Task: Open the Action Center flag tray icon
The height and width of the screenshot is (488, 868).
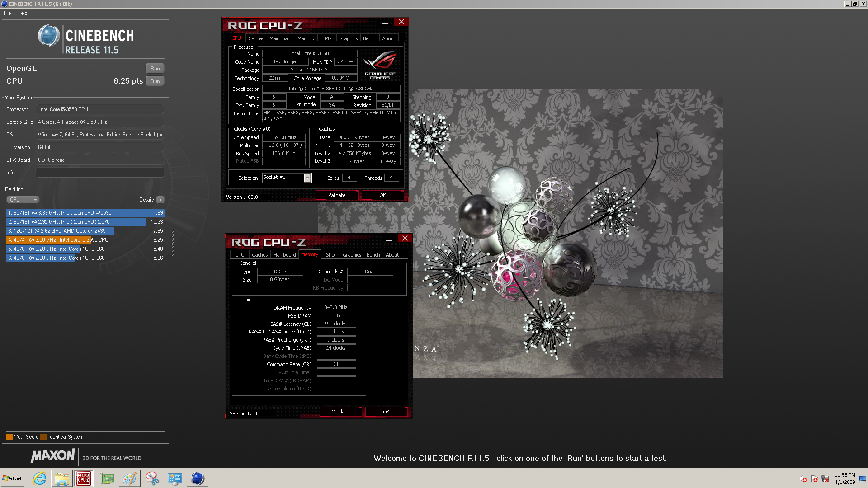Action: point(814,479)
